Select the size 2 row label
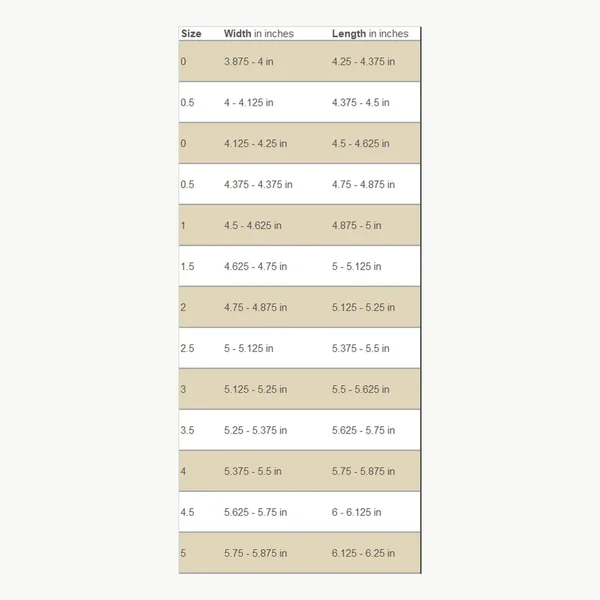Viewport: 600px width, 600px height. click(x=183, y=307)
